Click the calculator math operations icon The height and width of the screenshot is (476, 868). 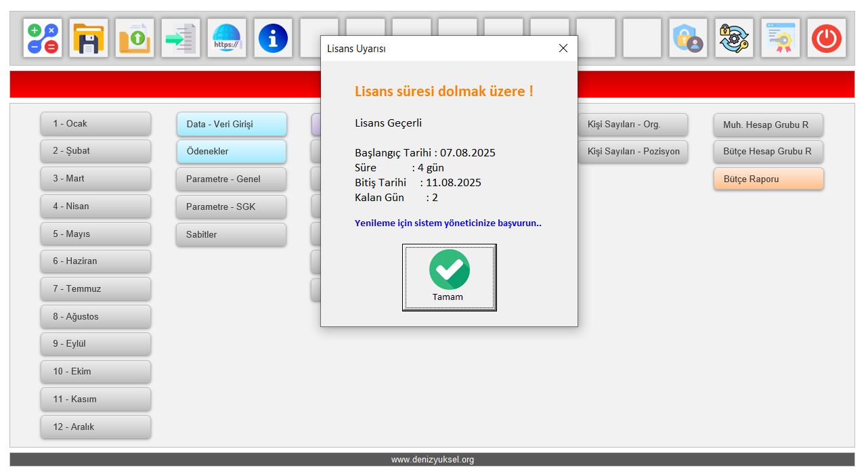coord(43,38)
